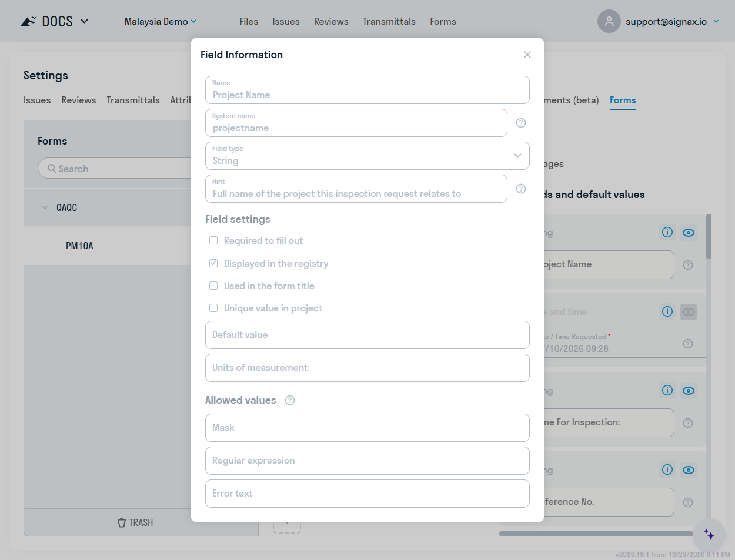Open the Transmittals top menu item
The image size is (735, 560).
(389, 21)
